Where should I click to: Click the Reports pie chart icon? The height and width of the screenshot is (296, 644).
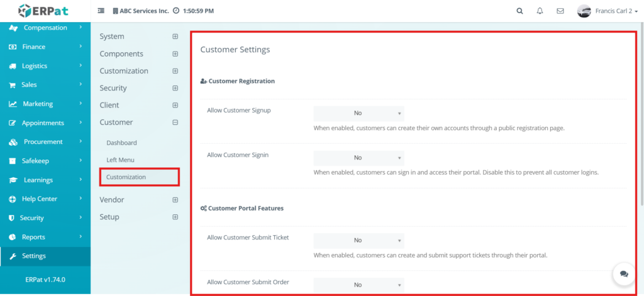tap(13, 237)
